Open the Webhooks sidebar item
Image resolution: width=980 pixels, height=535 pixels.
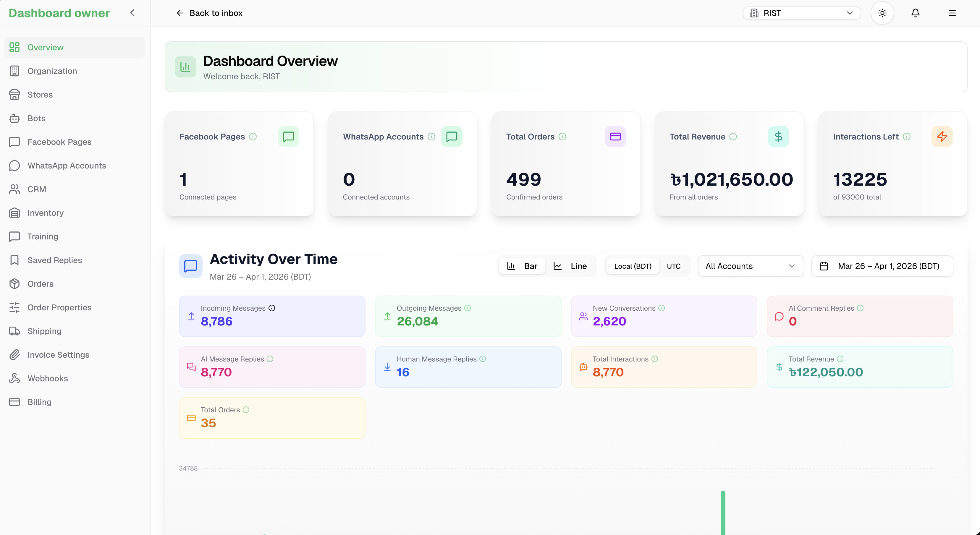click(x=48, y=378)
